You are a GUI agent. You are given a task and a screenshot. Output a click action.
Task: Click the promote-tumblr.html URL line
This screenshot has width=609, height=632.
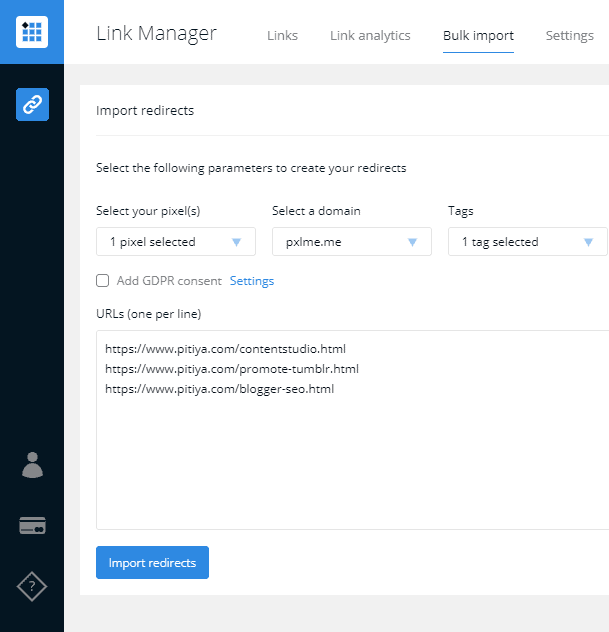pos(232,369)
